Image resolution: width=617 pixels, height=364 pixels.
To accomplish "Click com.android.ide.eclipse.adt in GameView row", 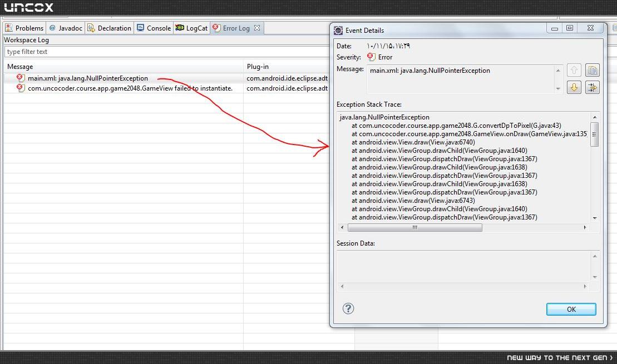I will (287, 88).
